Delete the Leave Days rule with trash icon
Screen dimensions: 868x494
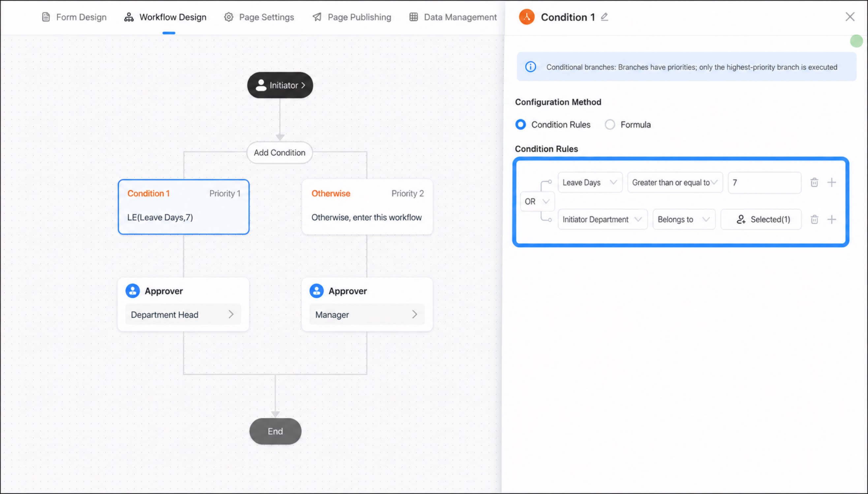click(814, 183)
